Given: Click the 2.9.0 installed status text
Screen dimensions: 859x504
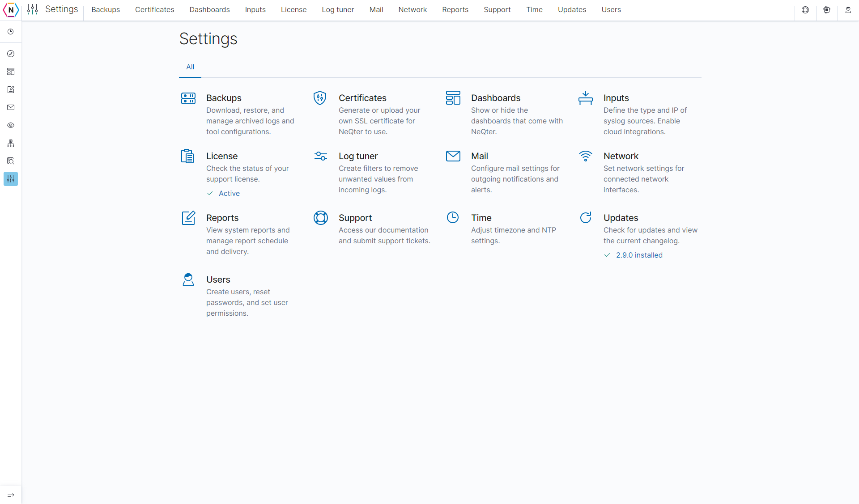Looking at the screenshot, I should [x=639, y=255].
